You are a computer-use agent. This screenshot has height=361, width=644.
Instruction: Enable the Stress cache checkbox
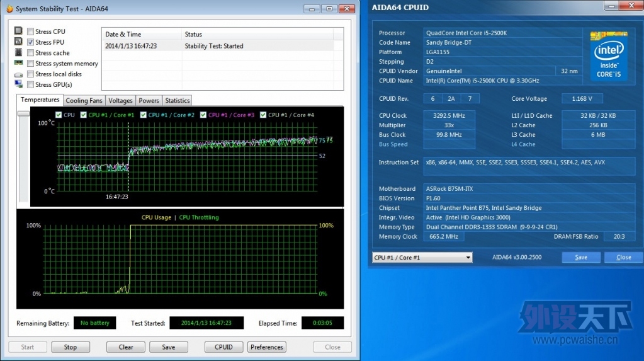pyautogui.click(x=30, y=53)
